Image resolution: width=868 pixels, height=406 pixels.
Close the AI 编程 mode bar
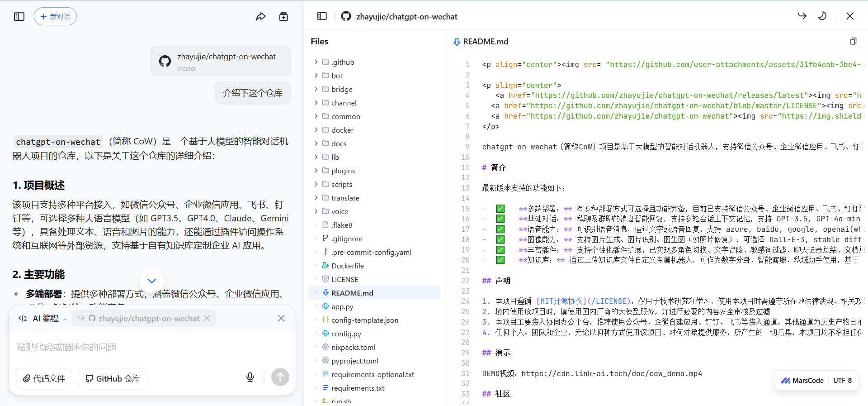(281, 318)
